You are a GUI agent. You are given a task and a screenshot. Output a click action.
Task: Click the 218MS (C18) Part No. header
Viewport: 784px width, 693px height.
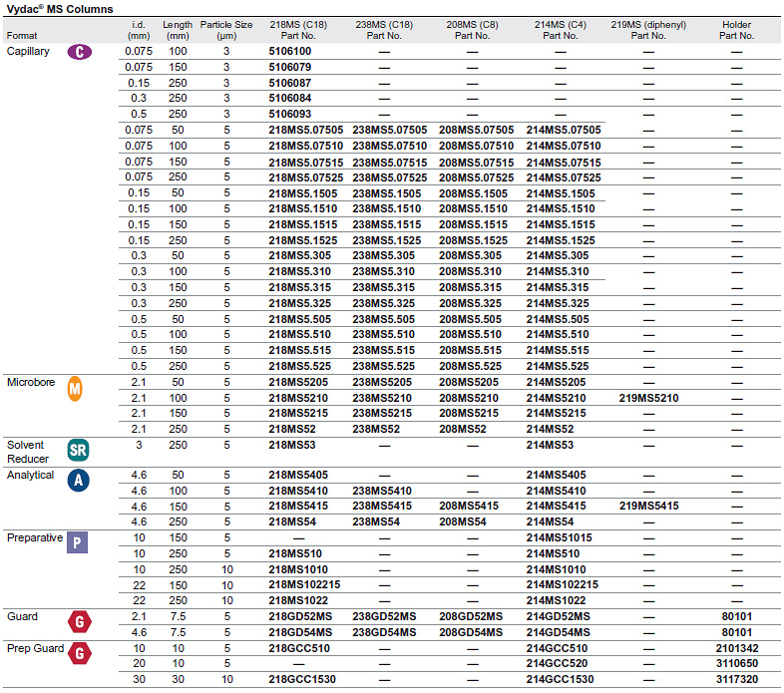point(298,30)
